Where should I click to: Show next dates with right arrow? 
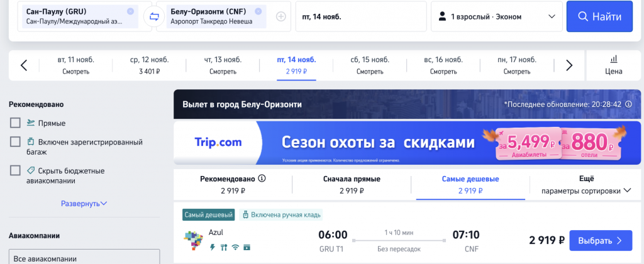(x=569, y=65)
